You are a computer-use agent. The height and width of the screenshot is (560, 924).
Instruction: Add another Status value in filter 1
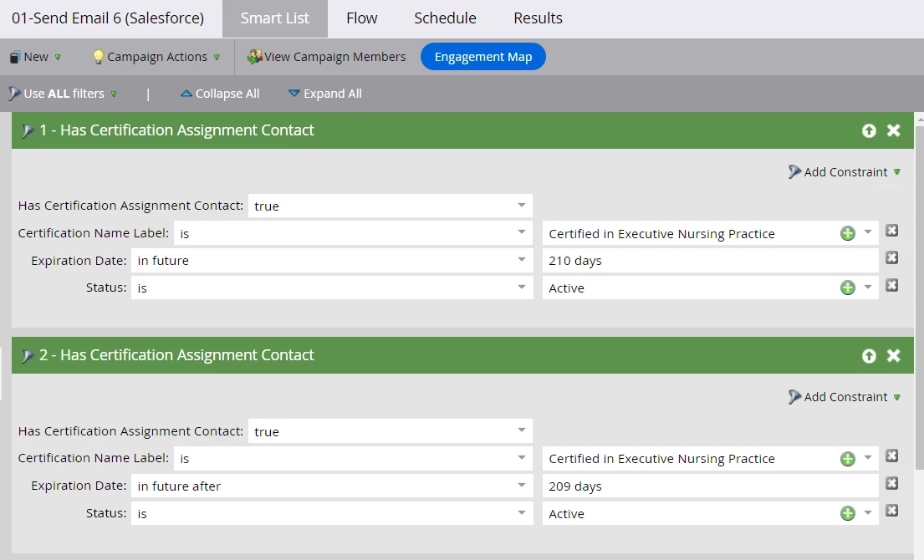847,288
